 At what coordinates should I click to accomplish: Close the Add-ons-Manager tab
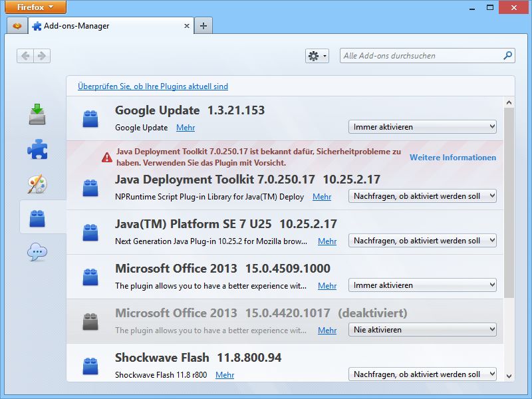pyautogui.click(x=187, y=26)
